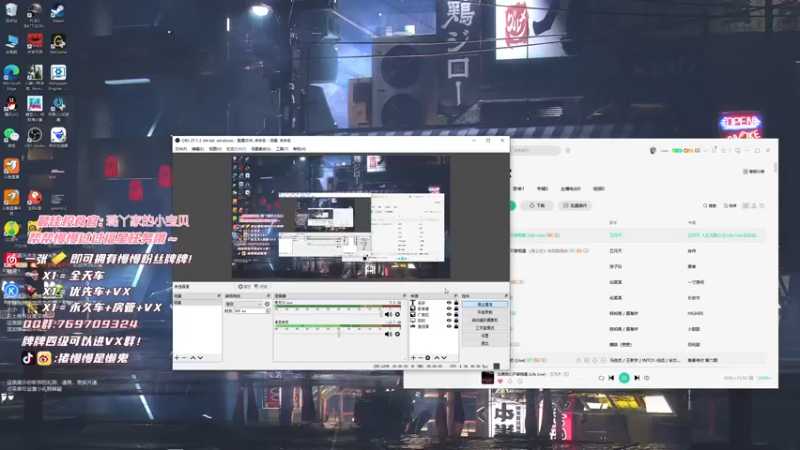
Task: Open OBS View menu
Action: (x=215, y=148)
